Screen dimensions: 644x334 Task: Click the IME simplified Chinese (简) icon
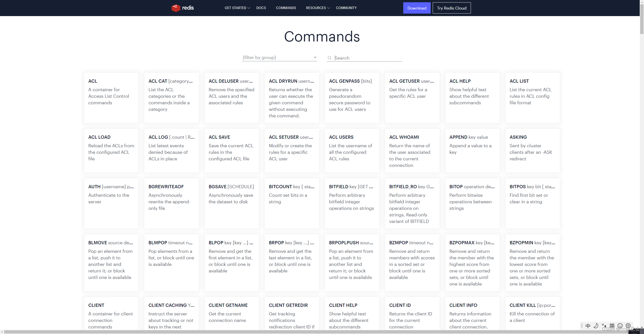point(612,326)
